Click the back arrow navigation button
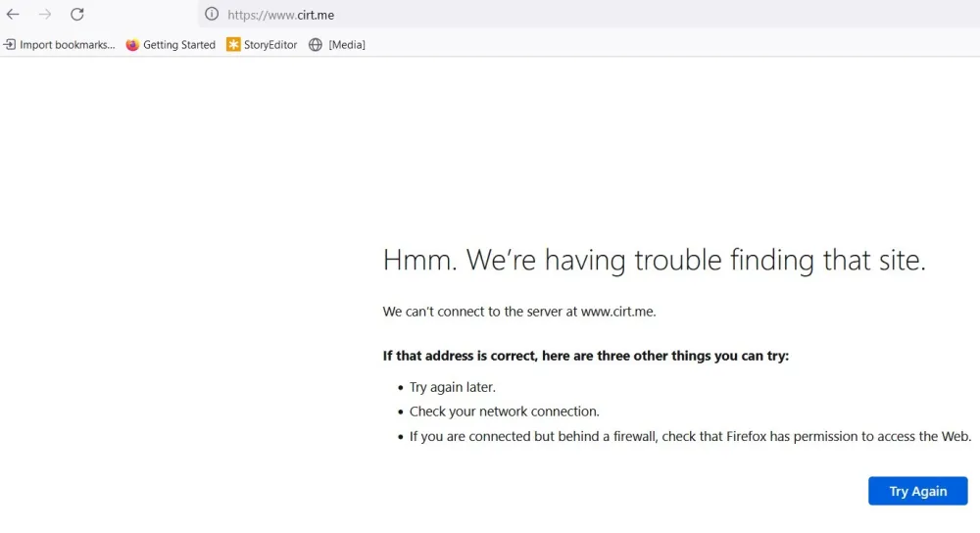This screenshot has height=533, width=980. [x=13, y=15]
